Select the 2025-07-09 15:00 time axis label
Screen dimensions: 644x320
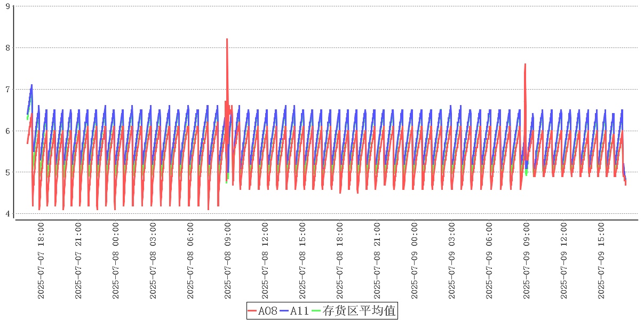[x=601, y=261]
